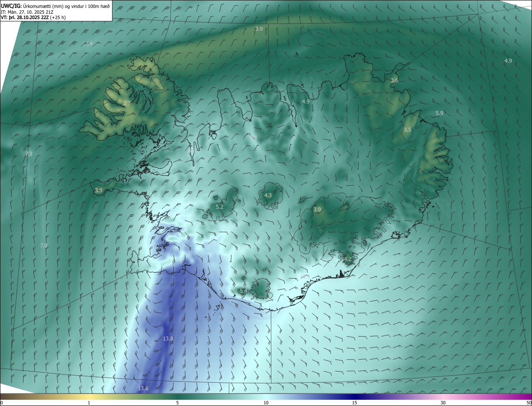Image resolution: width=532 pixels, height=406 pixels.
Task: Click the 50 tick label on the colorbar
Action: point(529,403)
